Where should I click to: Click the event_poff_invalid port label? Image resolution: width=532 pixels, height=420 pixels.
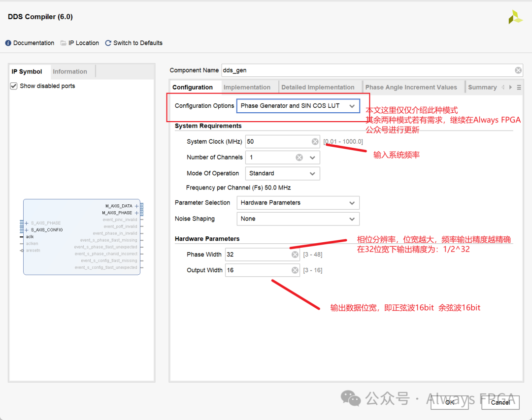point(121,226)
